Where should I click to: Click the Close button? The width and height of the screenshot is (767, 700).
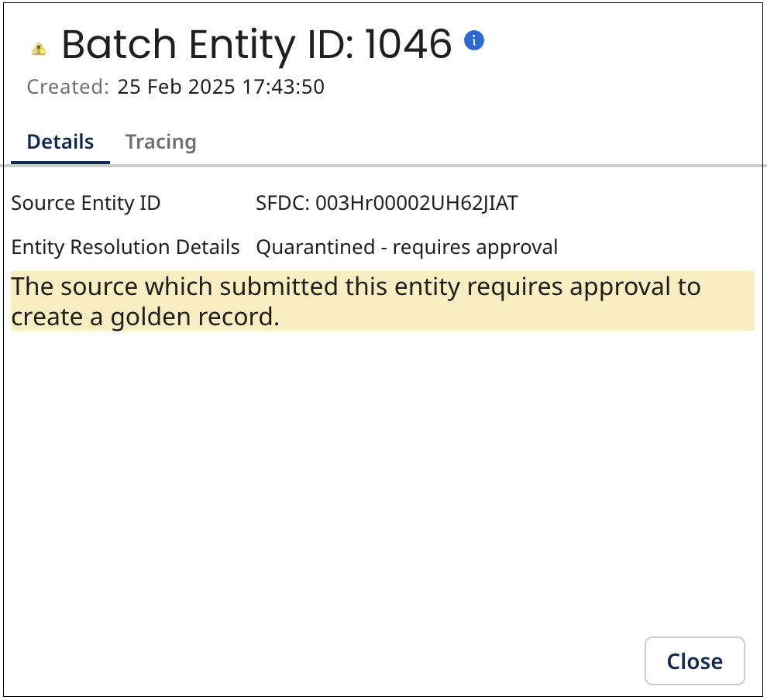(x=693, y=661)
